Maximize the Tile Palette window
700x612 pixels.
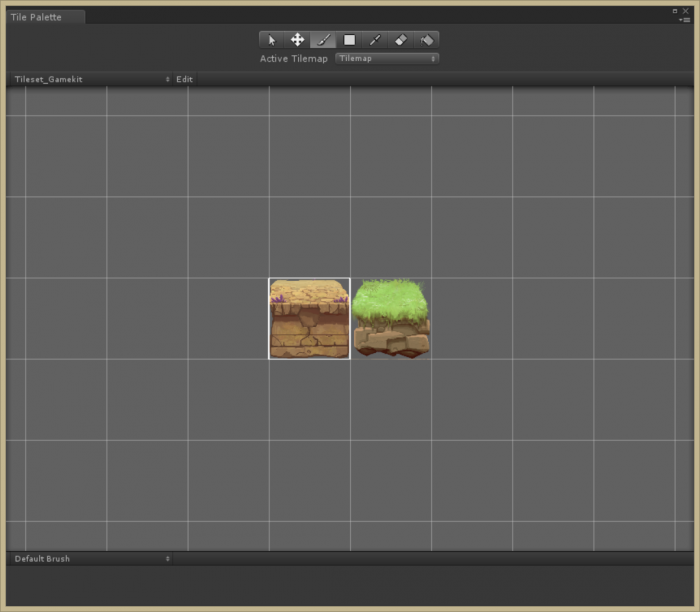676,11
